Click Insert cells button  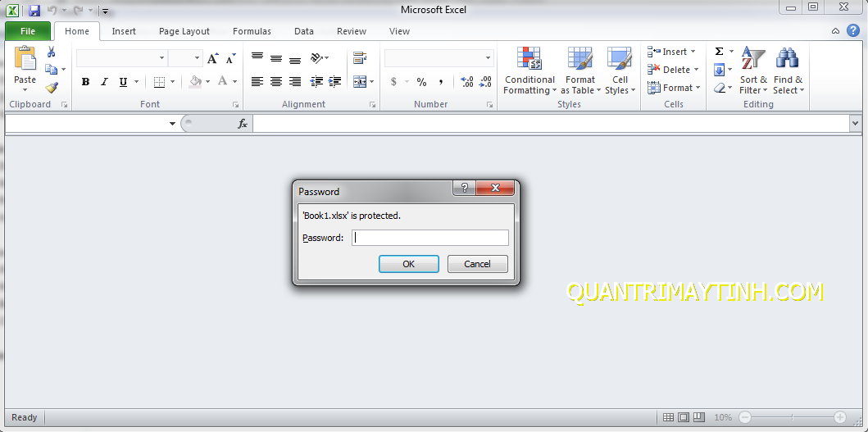tap(671, 52)
